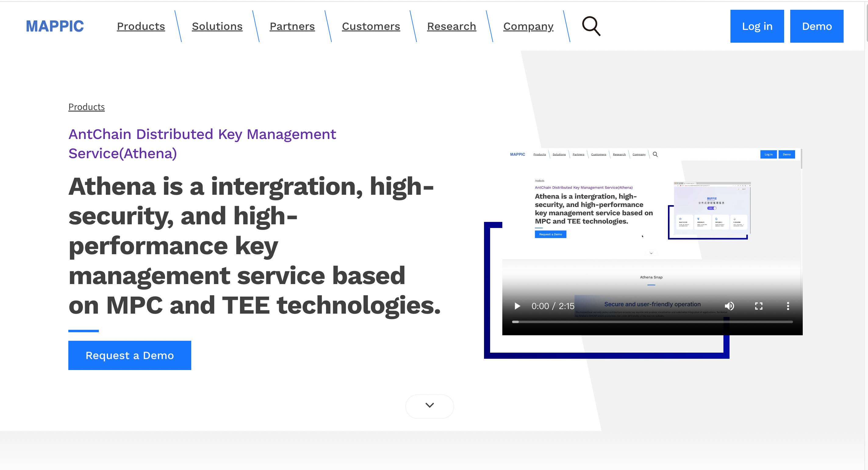Screen dimensions: 868x470
Task: Open the Solutions menu
Action: point(217,26)
